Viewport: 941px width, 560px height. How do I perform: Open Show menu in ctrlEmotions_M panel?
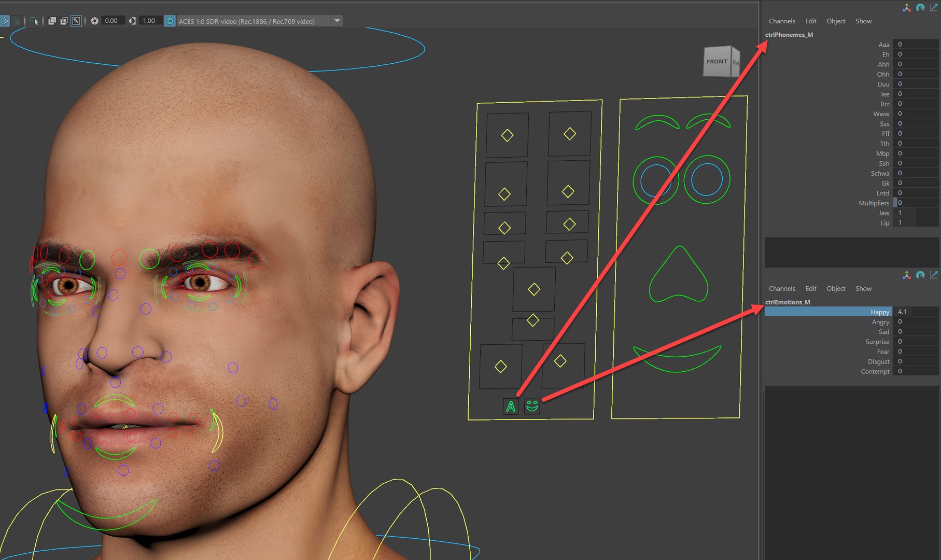pos(863,288)
